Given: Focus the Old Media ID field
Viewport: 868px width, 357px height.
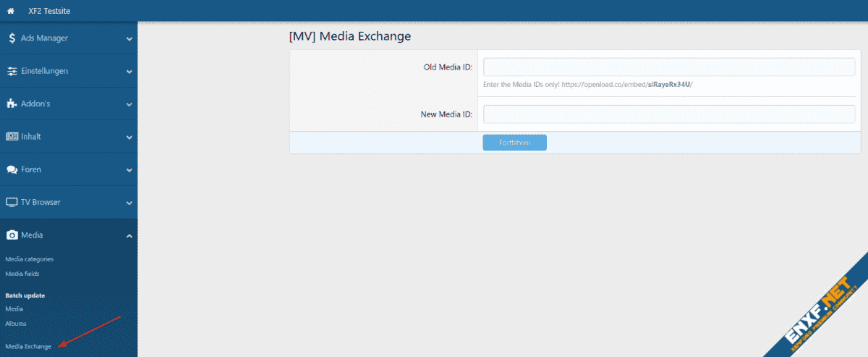Looking at the screenshot, I should point(668,67).
